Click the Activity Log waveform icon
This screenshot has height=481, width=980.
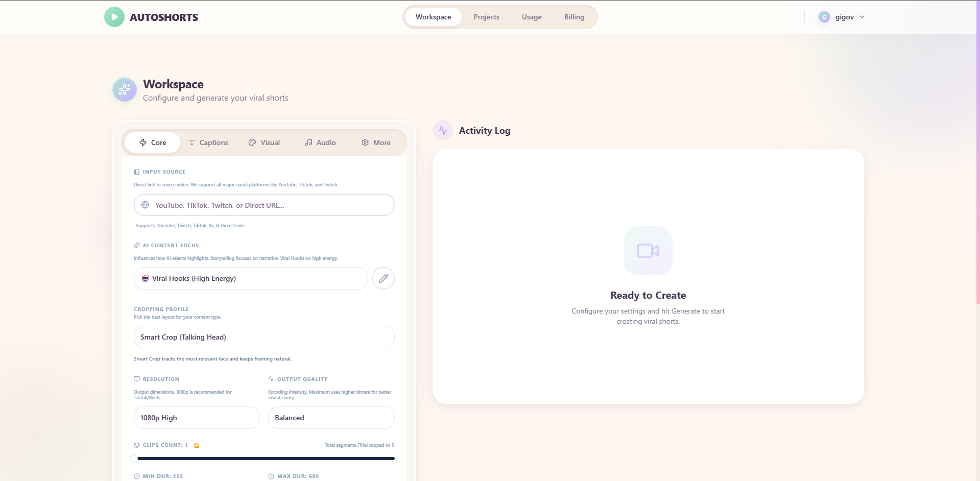click(442, 130)
